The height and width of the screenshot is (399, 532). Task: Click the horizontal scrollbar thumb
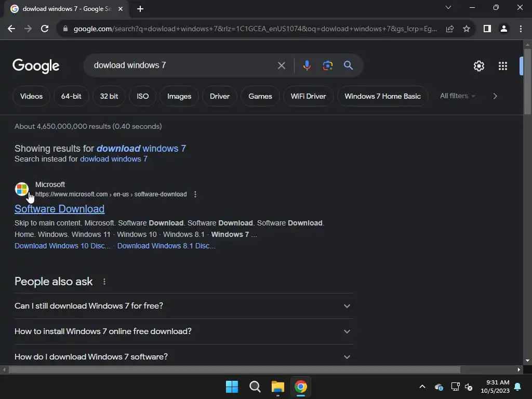[x=234, y=369]
